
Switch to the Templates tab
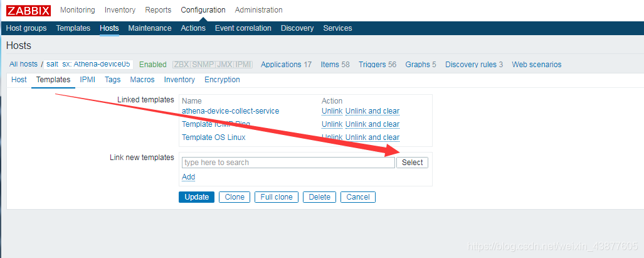53,80
